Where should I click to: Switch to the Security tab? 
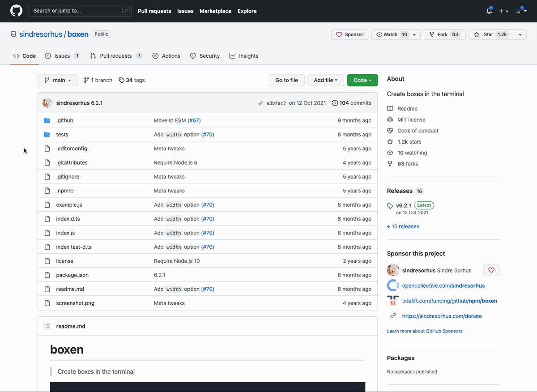pos(205,56)
